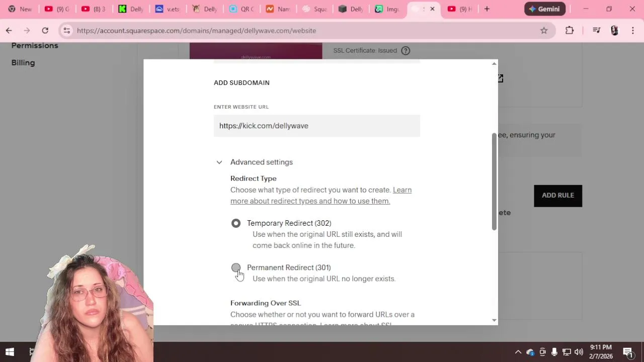Click the dialog scrollbar down arrow
The image size is (644, 362).
coord(494,320)
